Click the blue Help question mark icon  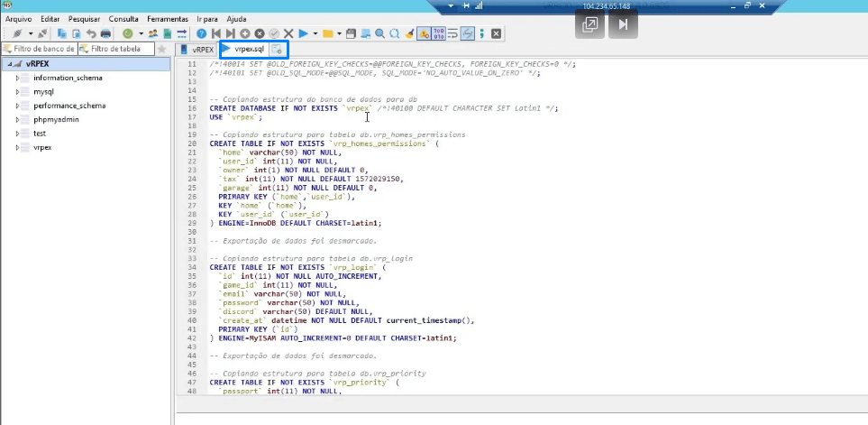coord(202,33)
